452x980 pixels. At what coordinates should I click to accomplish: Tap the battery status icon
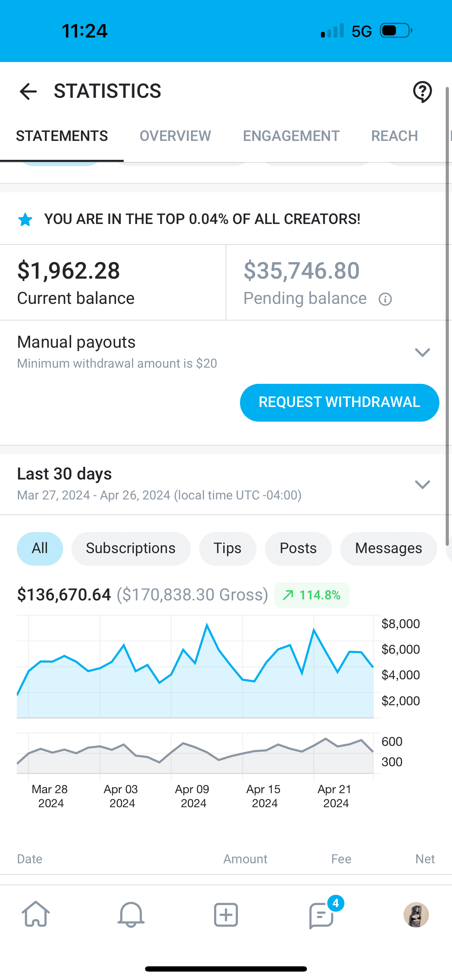pos(396,31)
